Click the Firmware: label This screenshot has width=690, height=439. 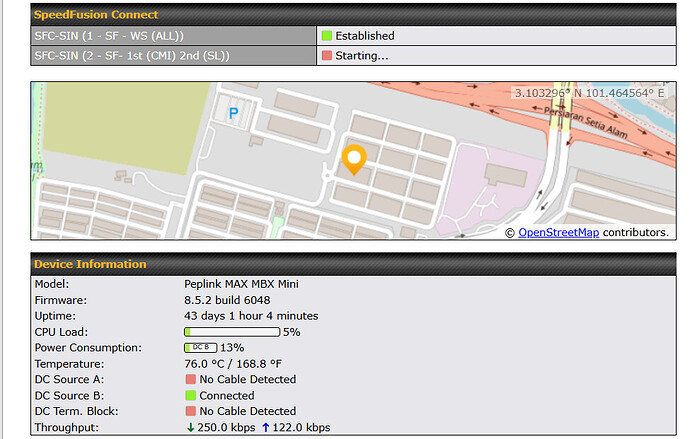[x=61, y=300]
